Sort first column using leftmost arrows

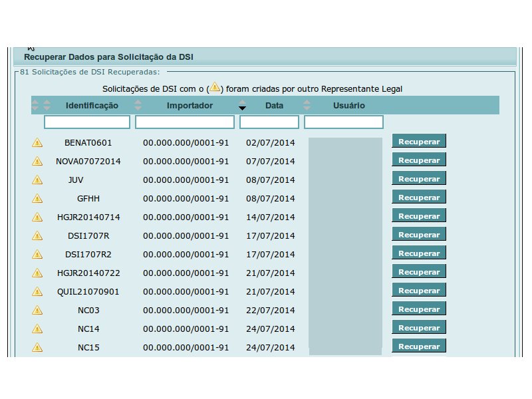(35, 105)
